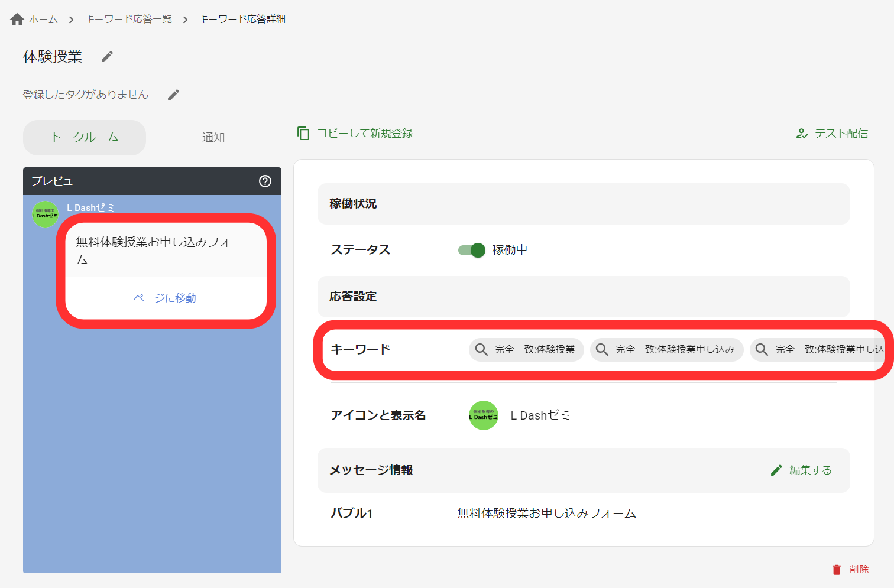
Task: Switch to the 通知 tab
Action: (213, 137)
